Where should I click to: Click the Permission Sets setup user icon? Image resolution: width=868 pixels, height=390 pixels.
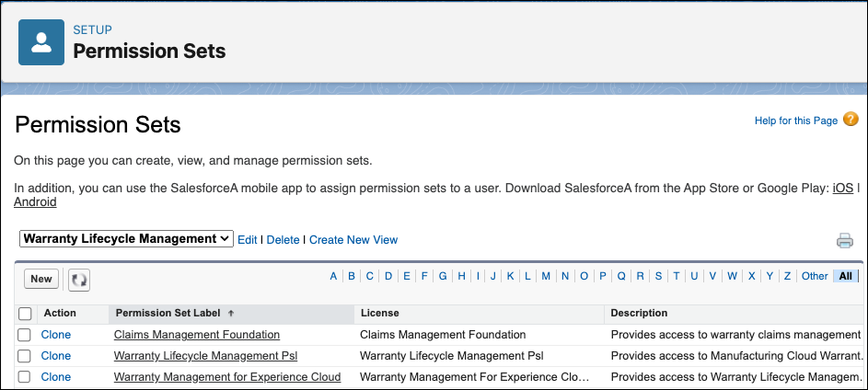[41, 42]
